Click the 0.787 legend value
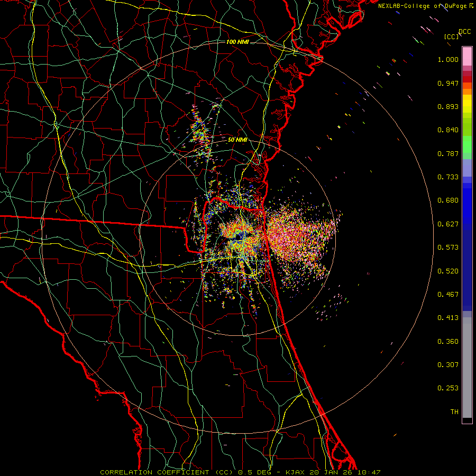The image size is (476, 476). pyautogui.click(x=448, y=153)
